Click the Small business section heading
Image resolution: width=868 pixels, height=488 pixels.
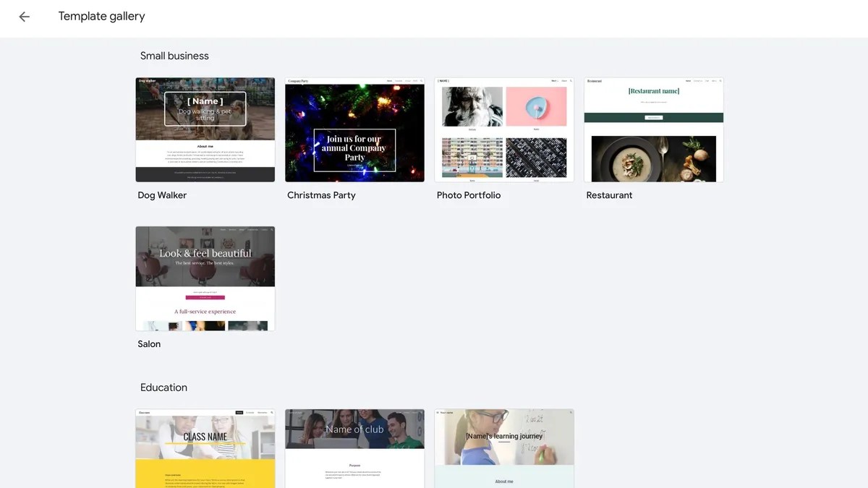(x=174, y=56)
